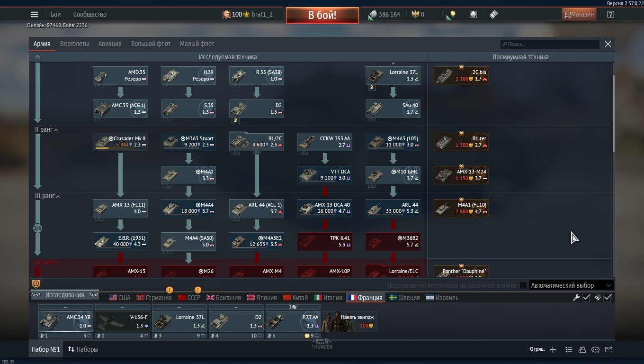Click the ammo auto-refill icon
The width and height of the screenshot is (644, 364).
pos(598,298)
